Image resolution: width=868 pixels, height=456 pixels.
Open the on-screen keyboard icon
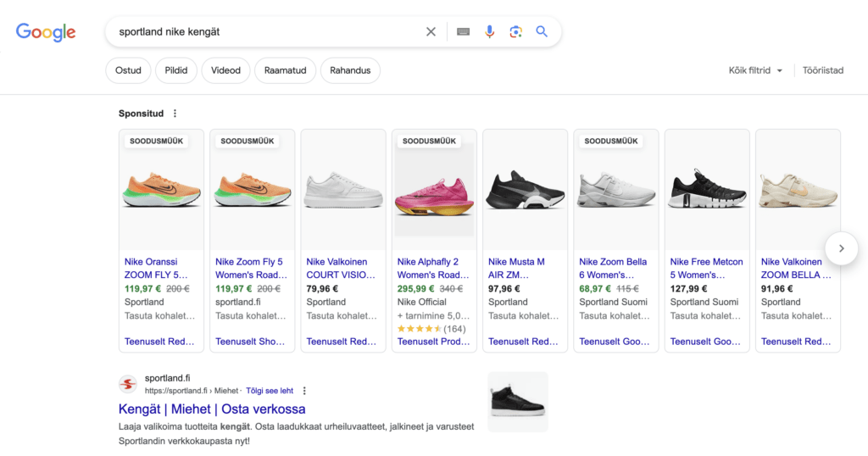click(x=464, y=32)
